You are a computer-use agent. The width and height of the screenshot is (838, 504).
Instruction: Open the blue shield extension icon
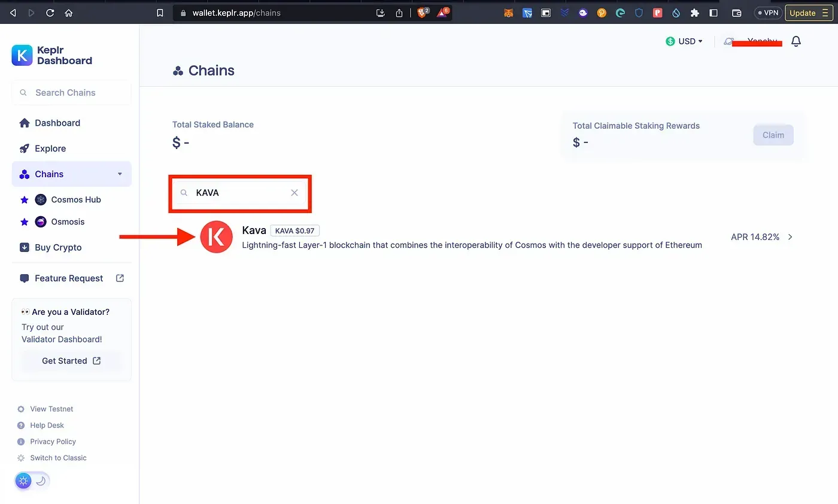(x=639, y=13)
